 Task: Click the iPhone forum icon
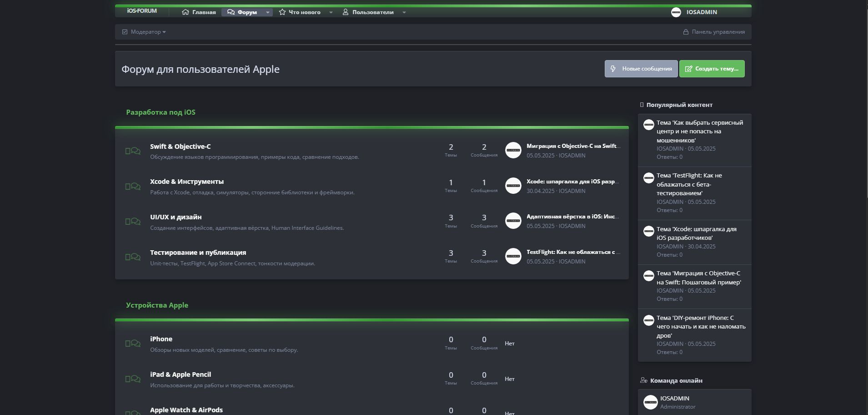click(133, 344)
